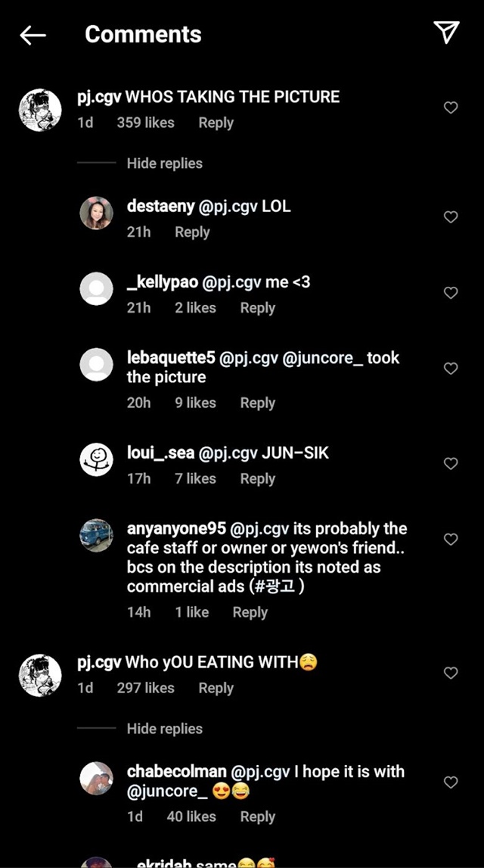Reply to pj.cgv's 359 likes comment
Viewport: 484px width, 868px height.
click(x=216, y=123)
